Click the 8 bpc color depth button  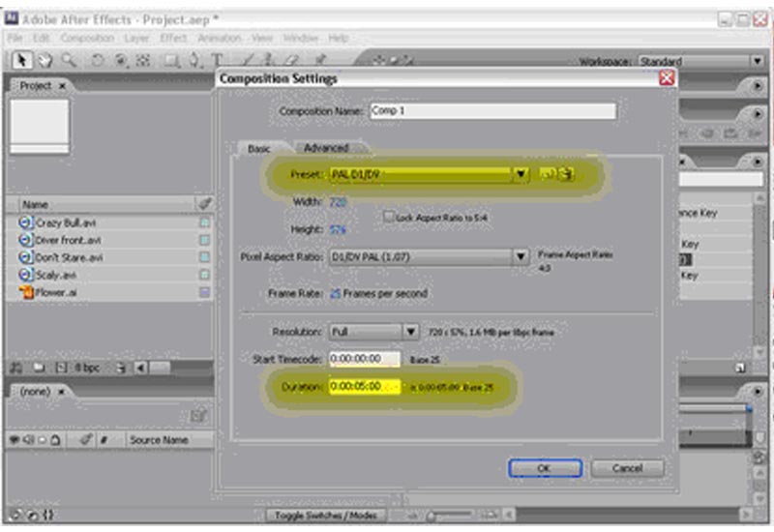[88, 368]
